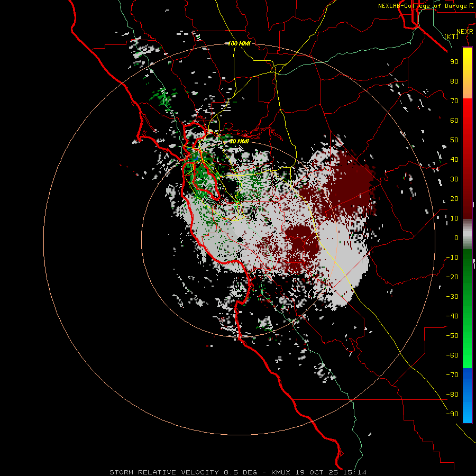Select the positive "80" value on the velocity scale

454,81
